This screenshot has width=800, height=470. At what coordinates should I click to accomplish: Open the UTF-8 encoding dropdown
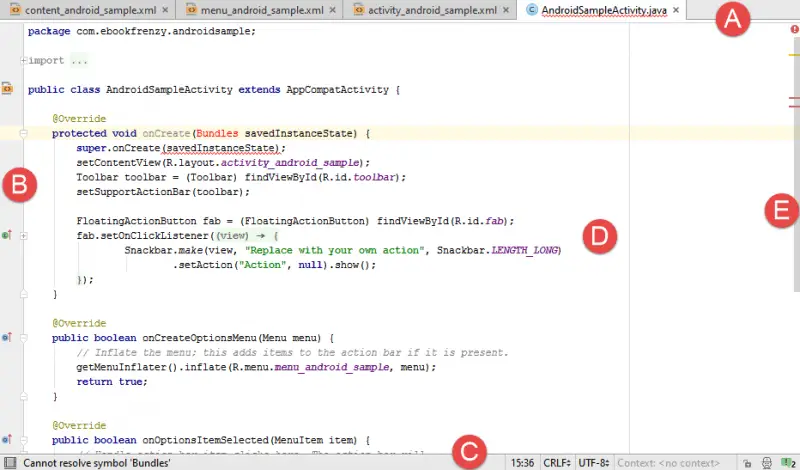click(592, 463)
